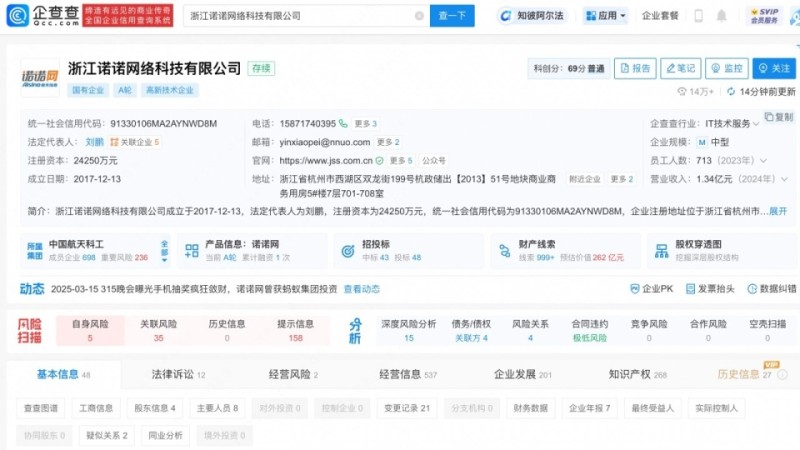Open the Qcc.com logo homepage
This screenshot has width=800, height=450.
[43, 15]
